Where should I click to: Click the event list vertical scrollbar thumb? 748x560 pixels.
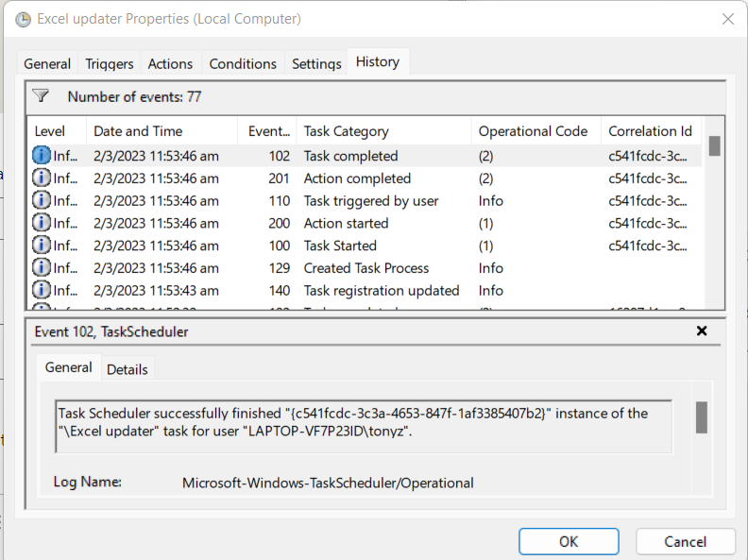[714, 146]
